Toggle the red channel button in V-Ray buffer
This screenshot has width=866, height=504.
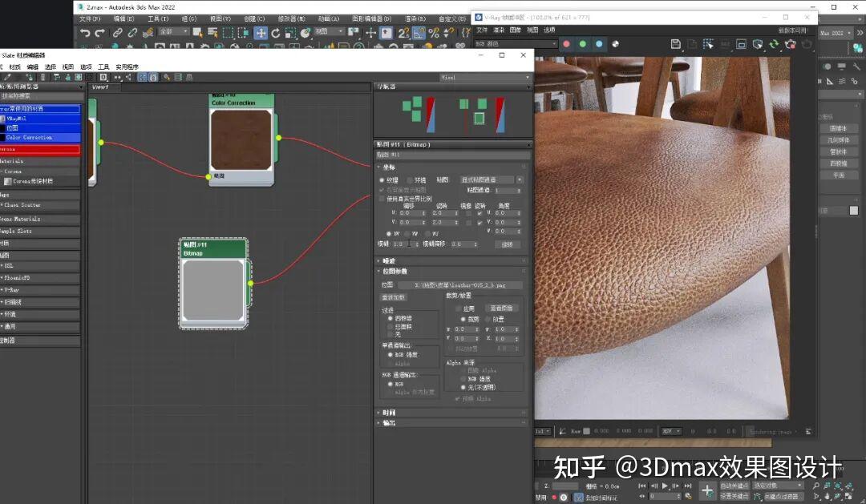point(566,43)
